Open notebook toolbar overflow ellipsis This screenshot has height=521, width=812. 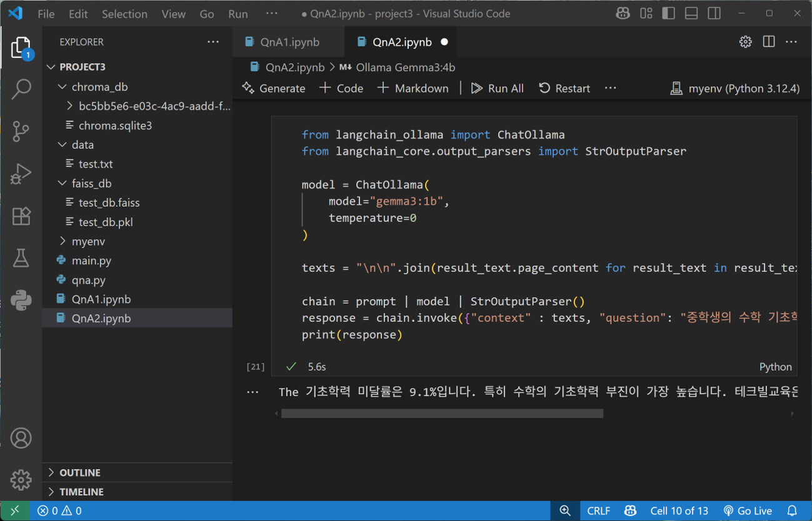tap(611, 88)
